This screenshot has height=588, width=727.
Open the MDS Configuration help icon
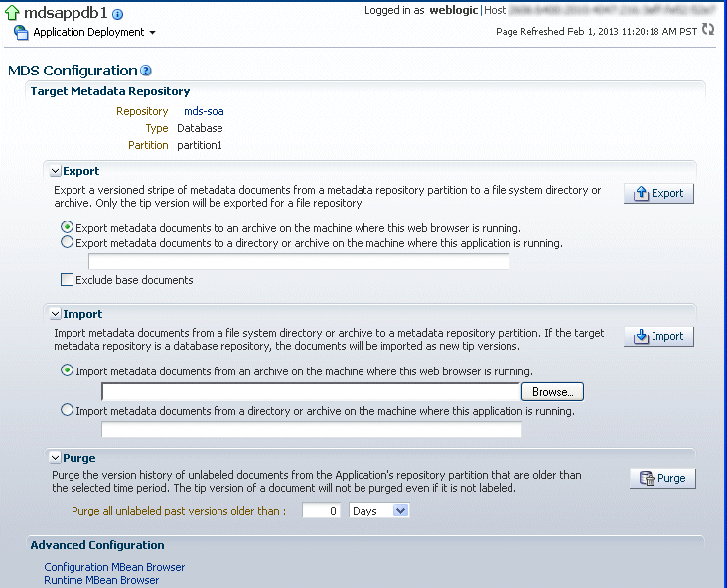coord(146,71)
